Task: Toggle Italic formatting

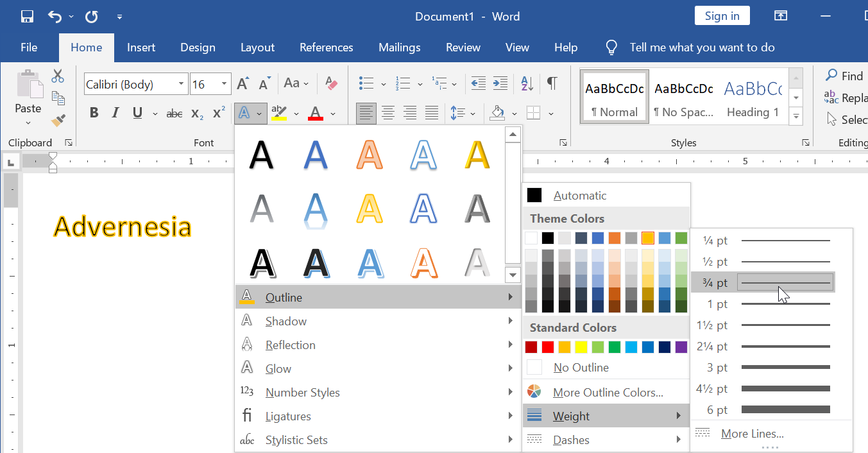Action: [115, 114]
